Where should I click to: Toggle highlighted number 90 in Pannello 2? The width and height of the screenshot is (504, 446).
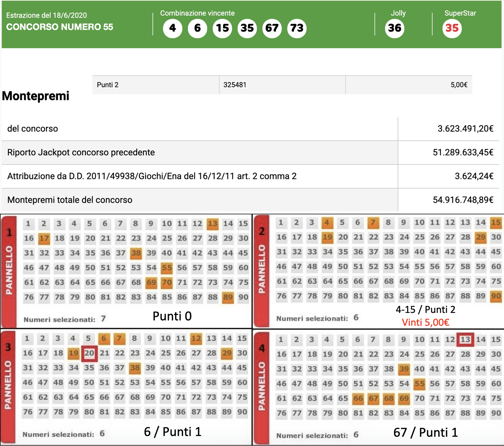pyautogui.click(x=496, y=296)
